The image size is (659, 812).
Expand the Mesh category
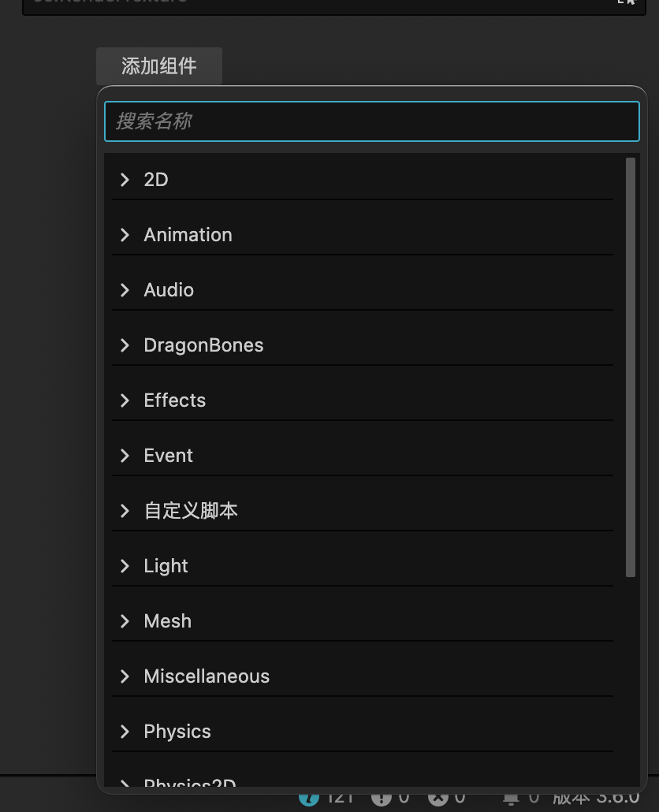click(167, 621)
